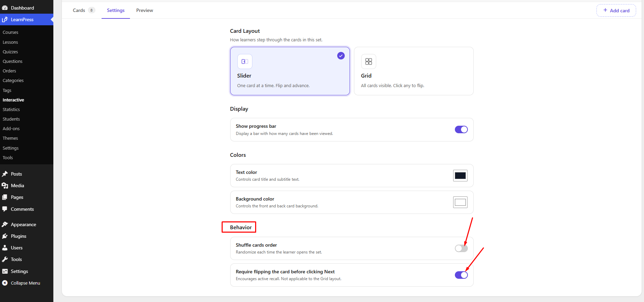Click the Plugins plug icon
Image resolution: width=644 pixels, height=302 pixels.
(x=5, y=236)
